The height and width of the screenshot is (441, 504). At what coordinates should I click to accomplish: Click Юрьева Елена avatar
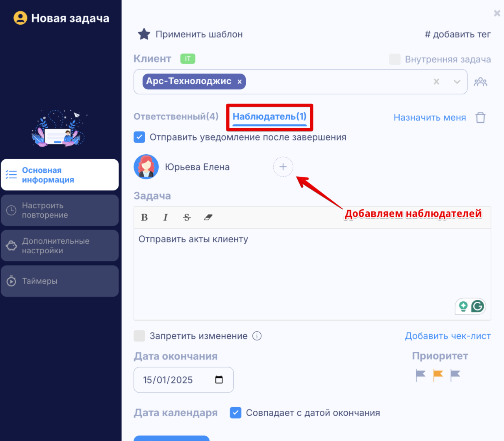click(x=146, y=167)
